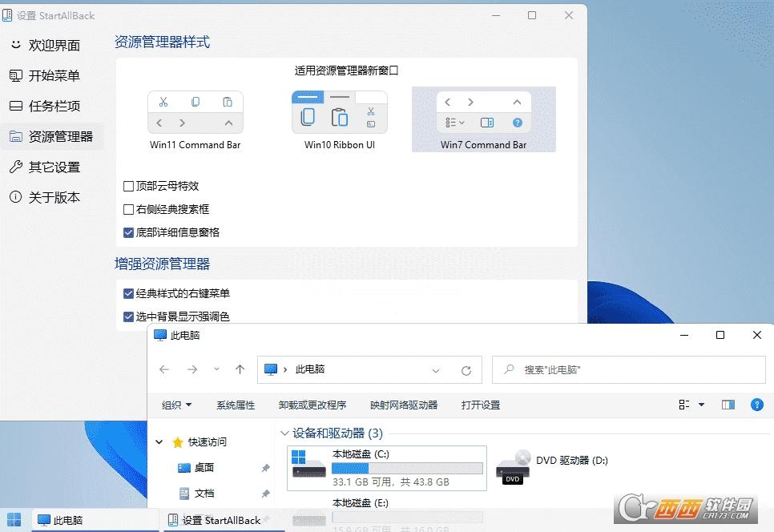Uncheck 选中背景显示强调色
Screen dimensions: 774x532
click(128, 316)
